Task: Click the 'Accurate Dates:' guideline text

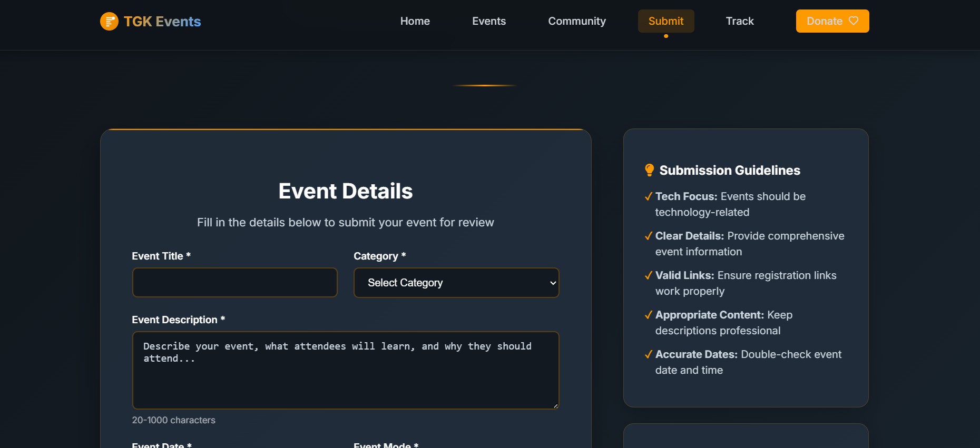Action: coord(697,354)
